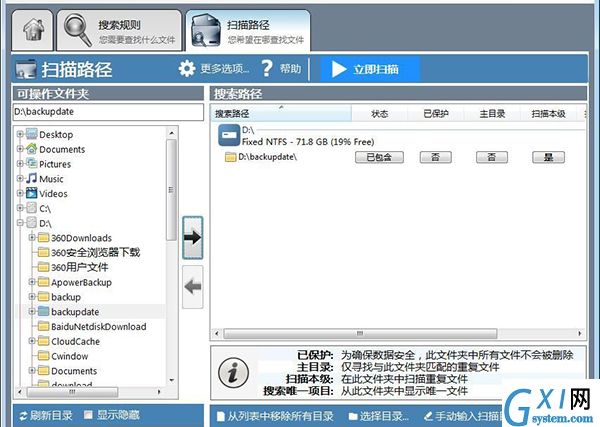This screenshot has height=427, width=600.
Task: Click the 已保护 column header
Action: 435,114
